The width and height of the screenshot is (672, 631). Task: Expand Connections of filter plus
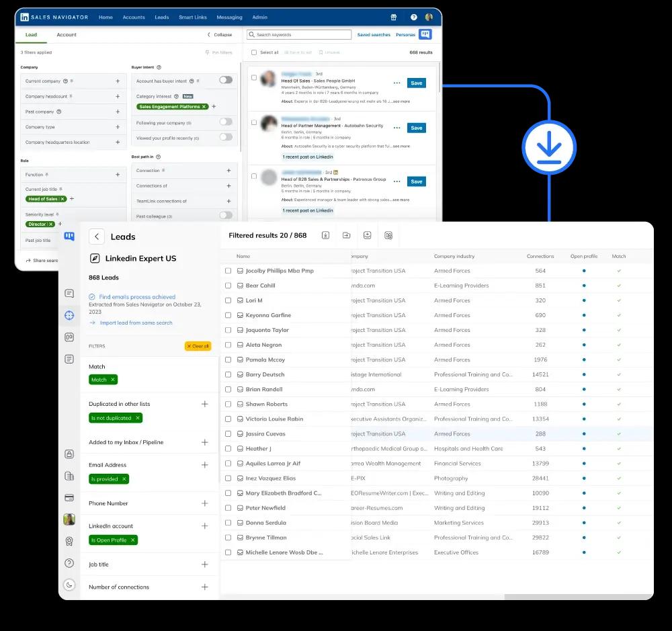(x=228, y=185)
